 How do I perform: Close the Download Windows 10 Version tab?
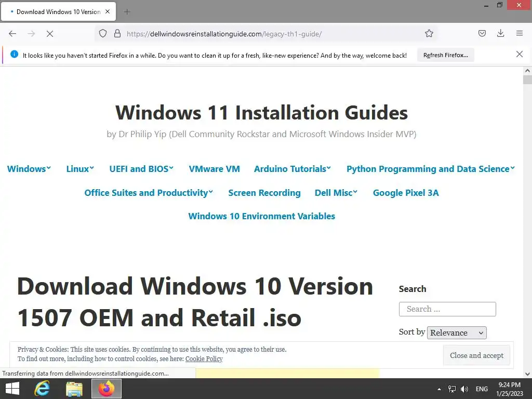pyautogui.click(x=108, y=11)
